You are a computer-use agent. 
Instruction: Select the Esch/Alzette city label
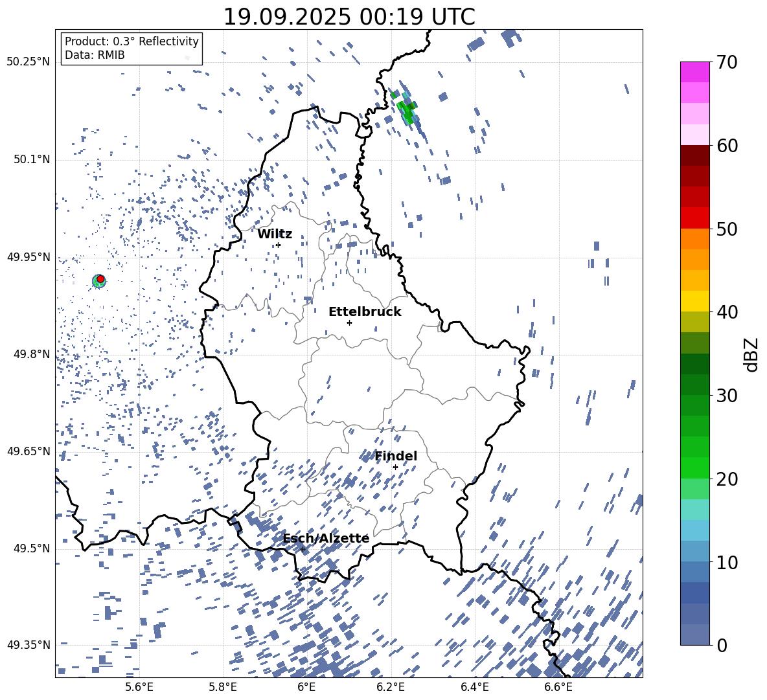click(x=326, y=538)
